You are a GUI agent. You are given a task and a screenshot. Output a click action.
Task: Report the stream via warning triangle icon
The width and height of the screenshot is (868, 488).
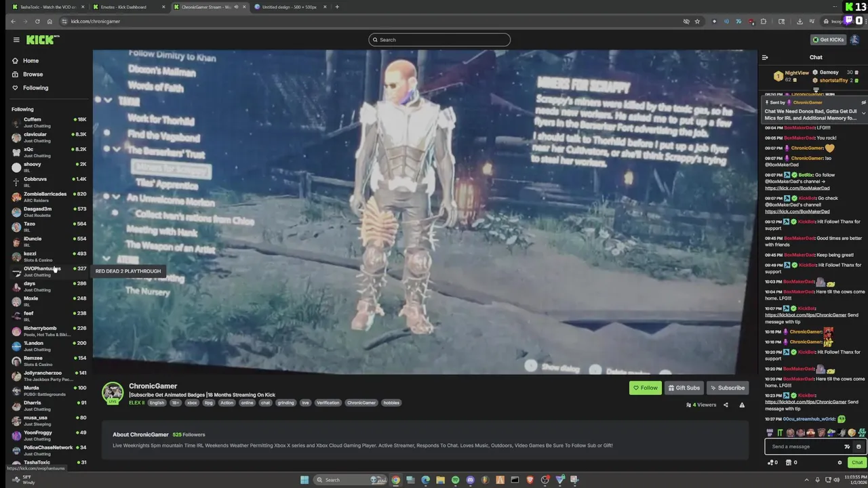(742, 405)
